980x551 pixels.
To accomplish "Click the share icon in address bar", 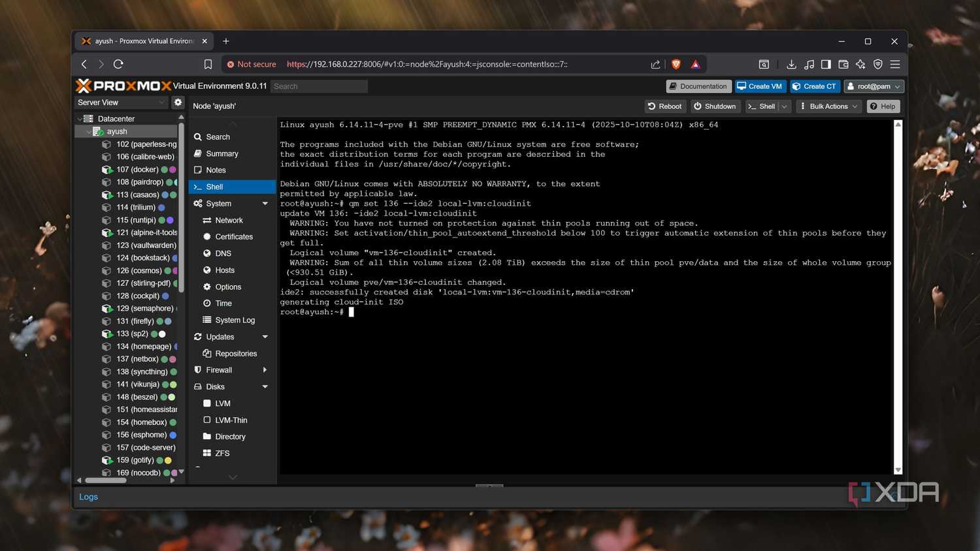I will pos(655,64).
